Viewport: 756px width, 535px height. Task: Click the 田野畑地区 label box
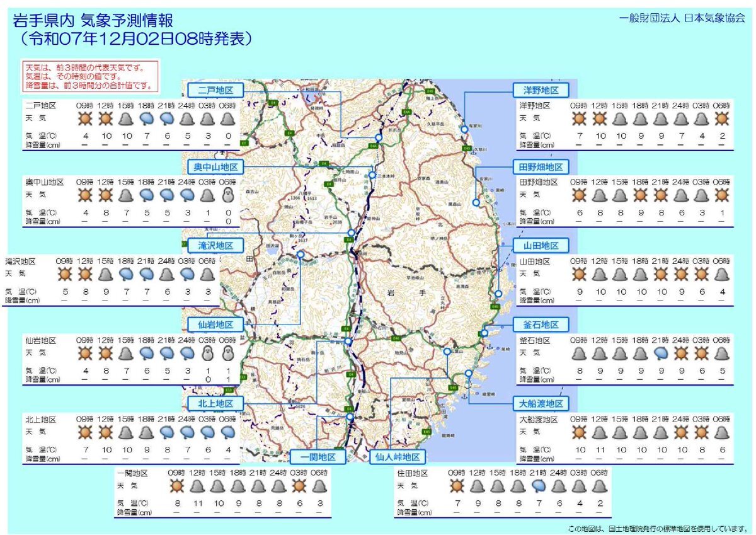pos(541,167)
